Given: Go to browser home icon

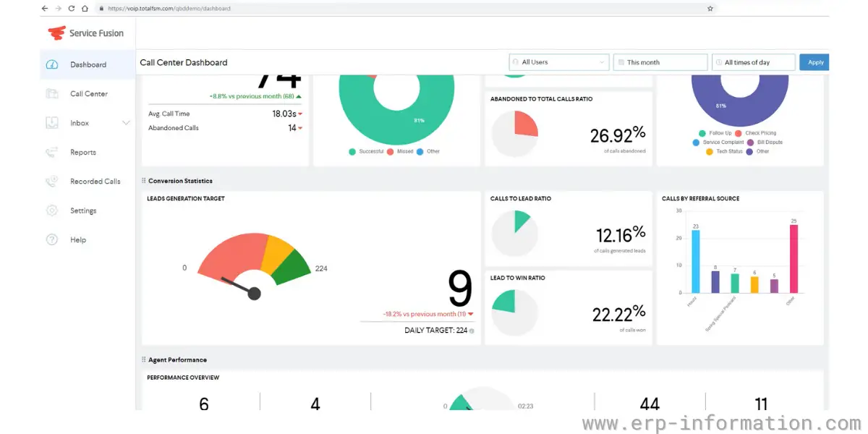Looking at the screenshot, I should pyautogui.click(x=85, y=9).
